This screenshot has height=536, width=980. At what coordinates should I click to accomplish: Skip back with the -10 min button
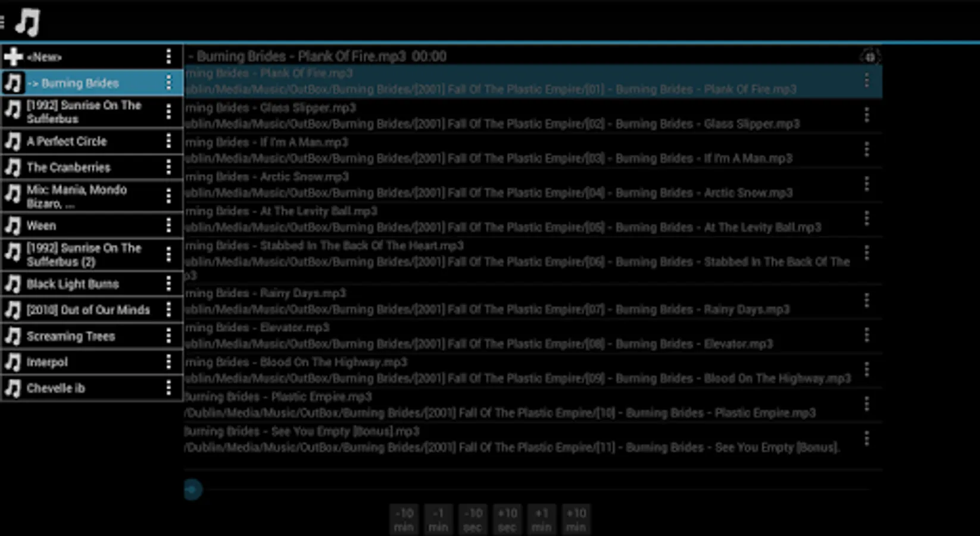point(404,520)
